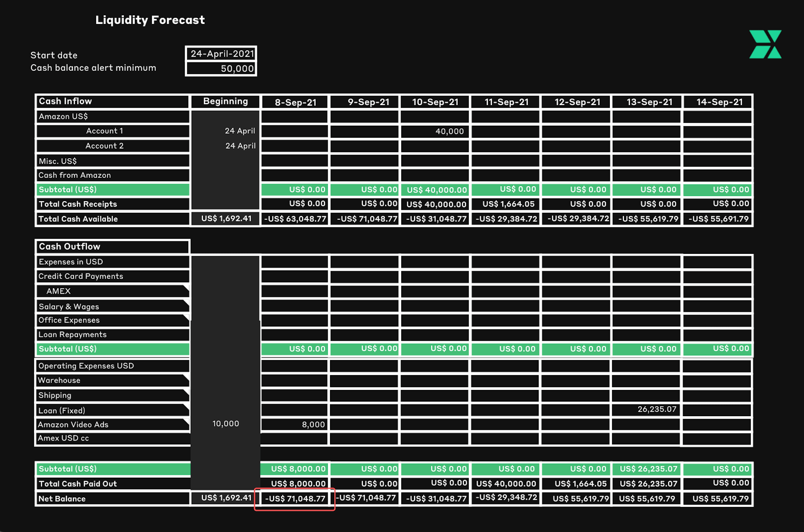The width and height of the screenshot is (804, 532).
Task: Select the Warehouse row label
Action: [x=112, y=380]
